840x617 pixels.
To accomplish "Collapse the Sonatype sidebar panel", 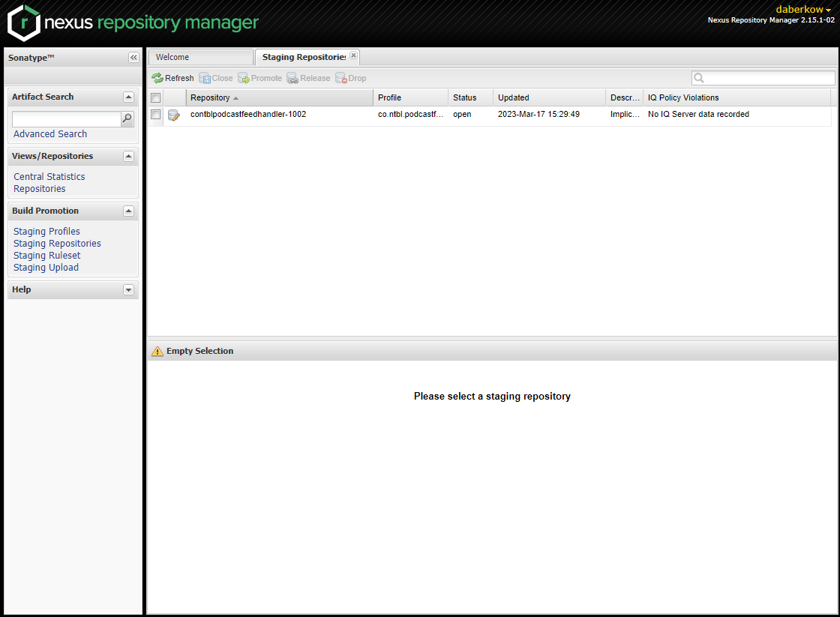I will point(133,58).
